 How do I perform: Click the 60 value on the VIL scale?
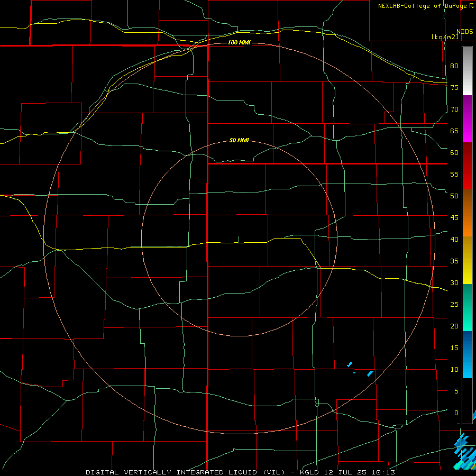(454, 153)
